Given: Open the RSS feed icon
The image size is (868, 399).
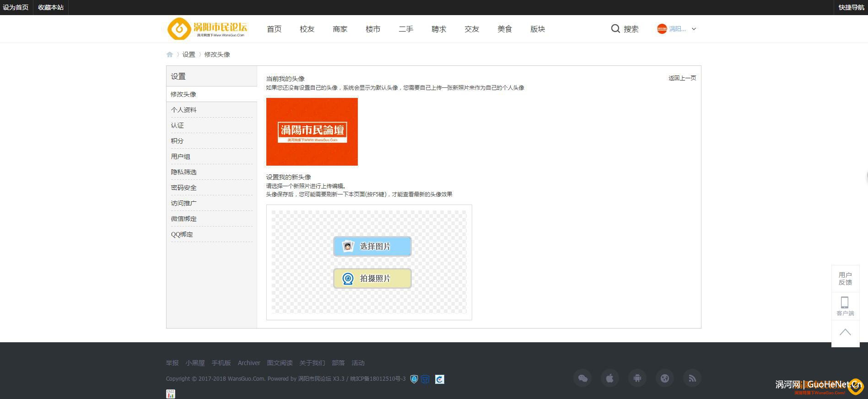Looking at the screenshot, I should pos(692,378).
